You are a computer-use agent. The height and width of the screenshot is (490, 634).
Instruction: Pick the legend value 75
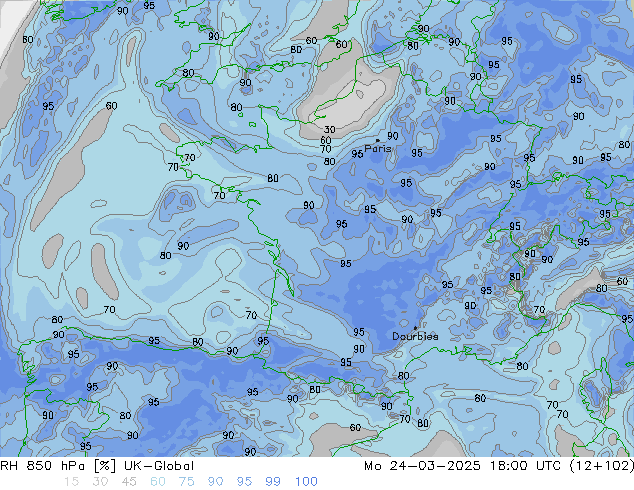[x=186, y=482]
